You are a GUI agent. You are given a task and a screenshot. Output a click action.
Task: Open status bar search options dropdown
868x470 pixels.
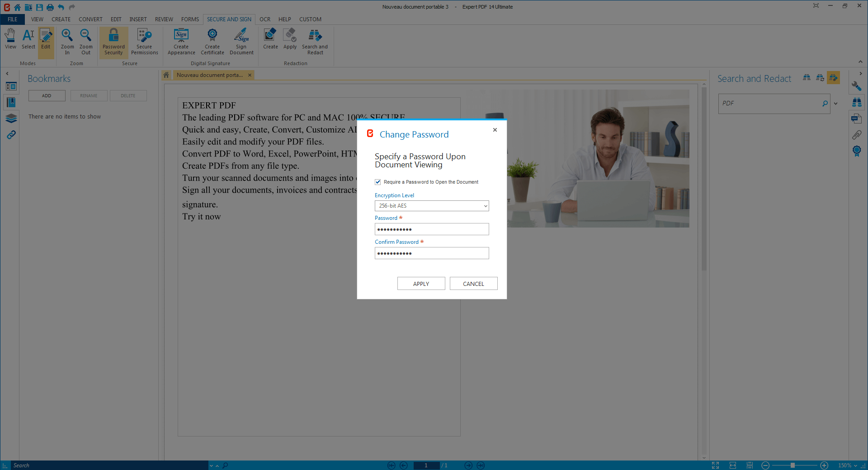211,465
